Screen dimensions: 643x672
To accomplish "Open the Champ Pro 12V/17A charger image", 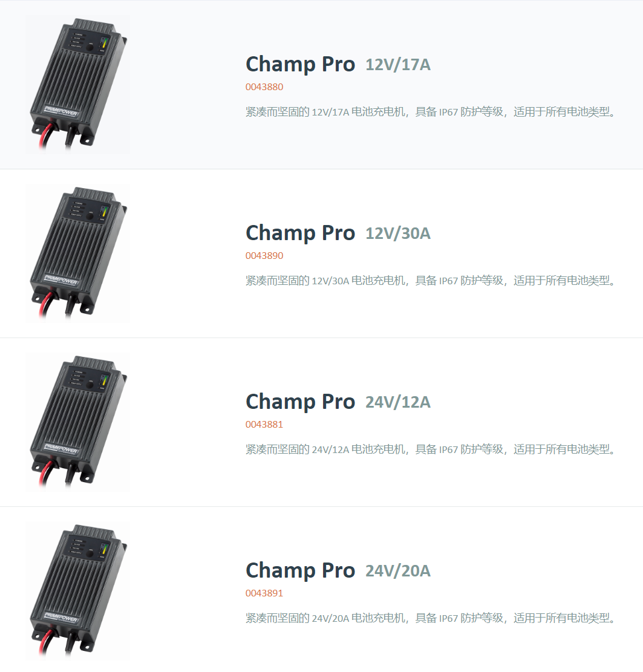I will click(78, 85).
